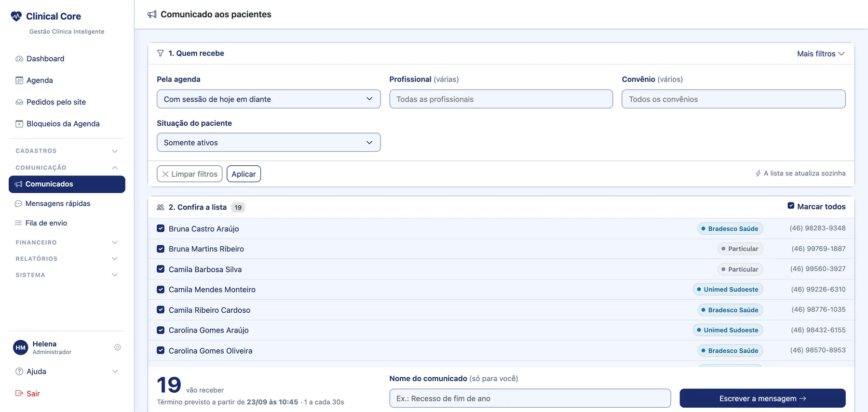
Task: Click the people icon beside Confira a lista
Action: pyautogui.click(x=161, y=207)
